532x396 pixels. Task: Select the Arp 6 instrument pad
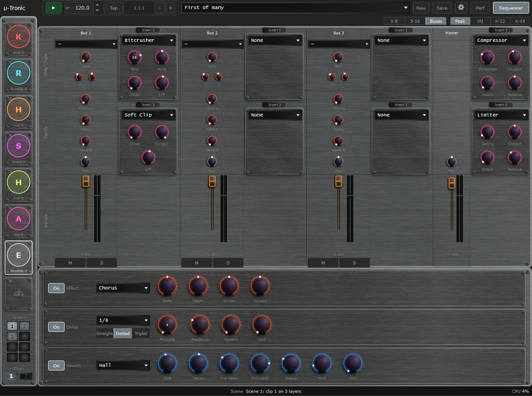tap(19, 219)
